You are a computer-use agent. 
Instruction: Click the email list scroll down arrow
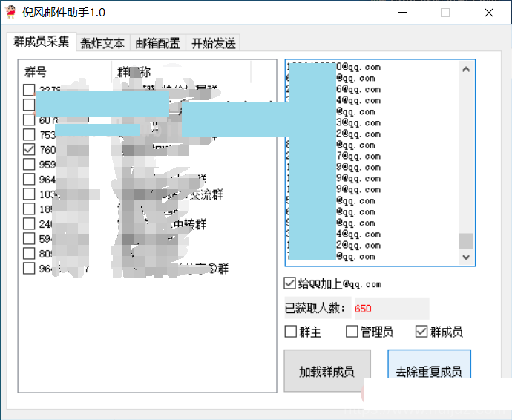(x=466, y=257)
